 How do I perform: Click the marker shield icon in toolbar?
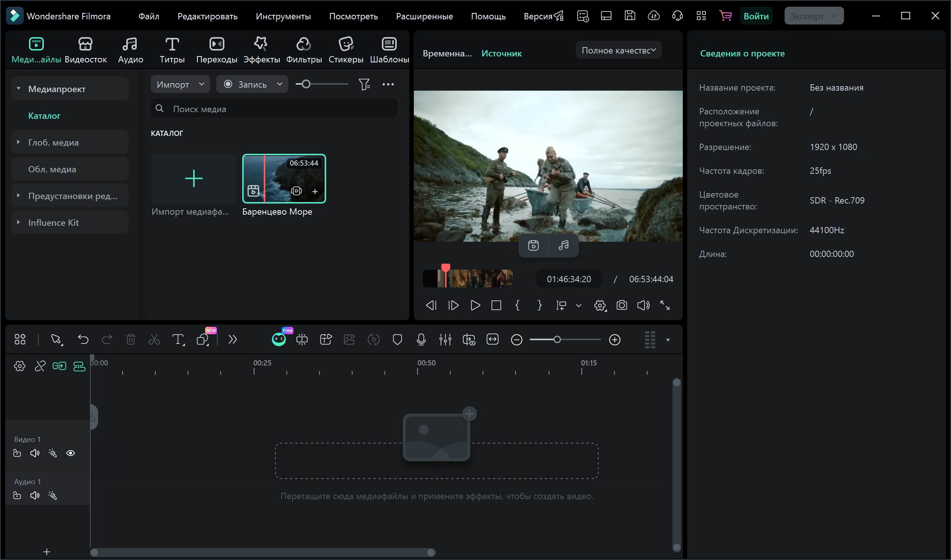(x=397, y=340)
